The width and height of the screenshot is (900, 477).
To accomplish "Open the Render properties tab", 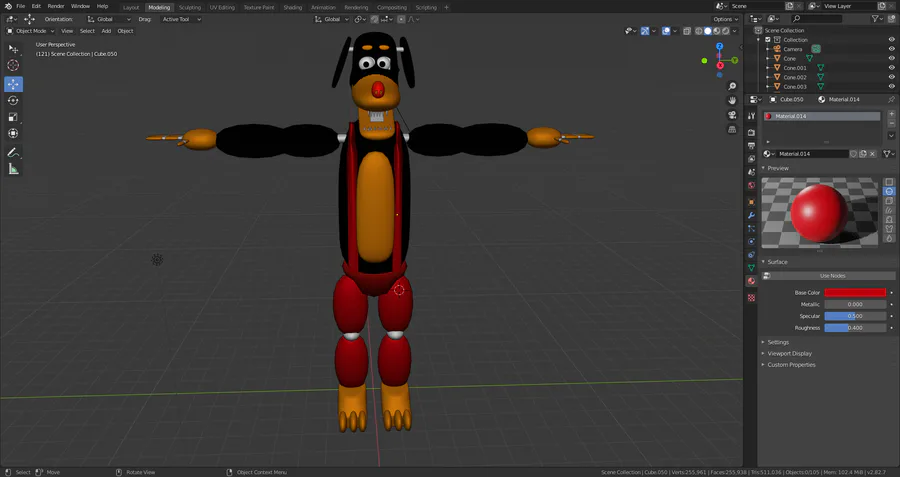I will 751,133.
